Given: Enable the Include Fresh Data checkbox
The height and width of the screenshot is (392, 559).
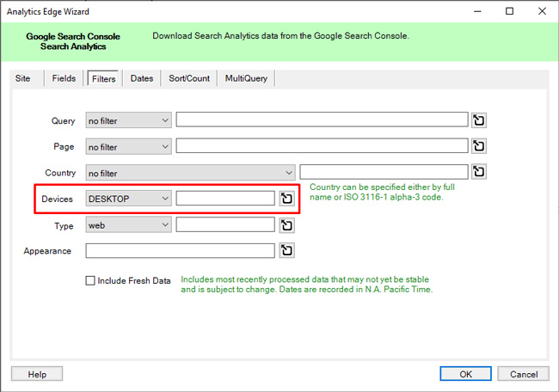Looking at the screenshot, I should click(90, 280).
